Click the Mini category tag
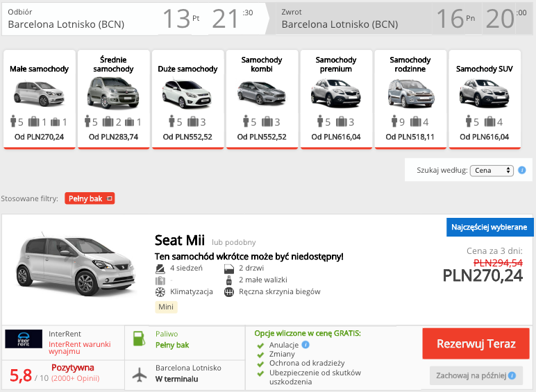The image size is (536, 392). [166, 307]
